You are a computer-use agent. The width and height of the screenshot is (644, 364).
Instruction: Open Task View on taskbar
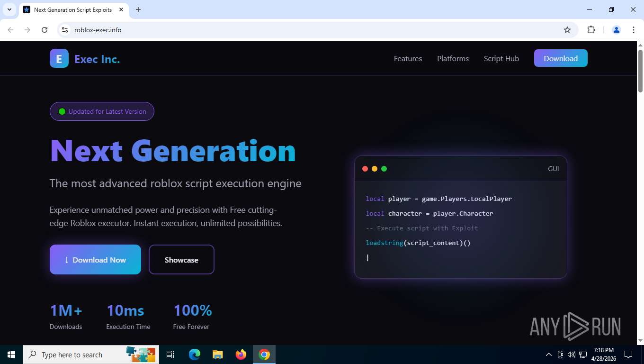[170, 355]
